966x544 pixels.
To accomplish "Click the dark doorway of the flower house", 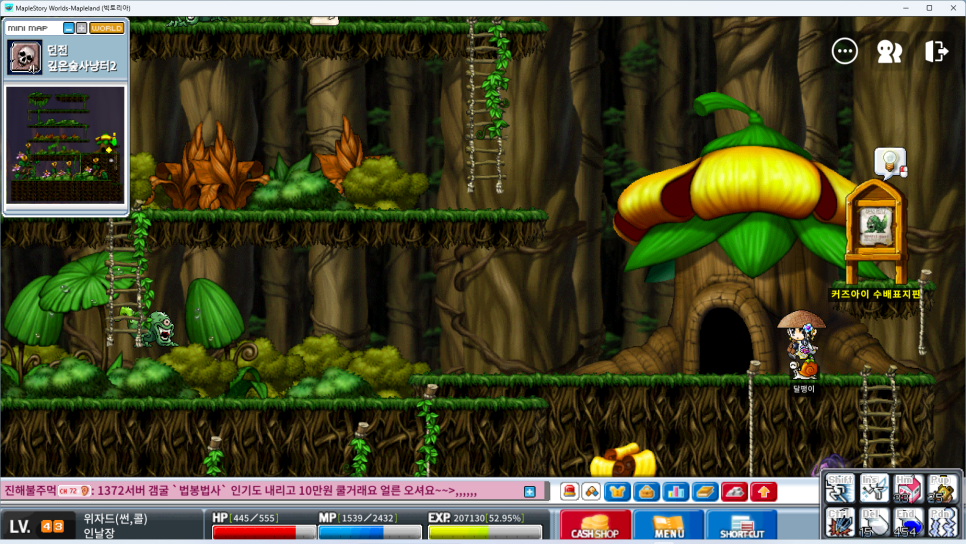I will 724,340.
